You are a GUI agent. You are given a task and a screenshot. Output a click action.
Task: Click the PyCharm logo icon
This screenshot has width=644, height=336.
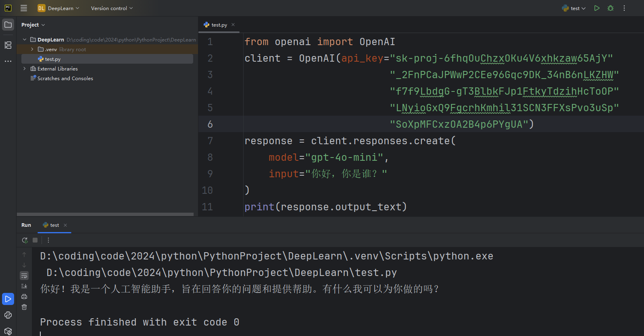[8, 8]
